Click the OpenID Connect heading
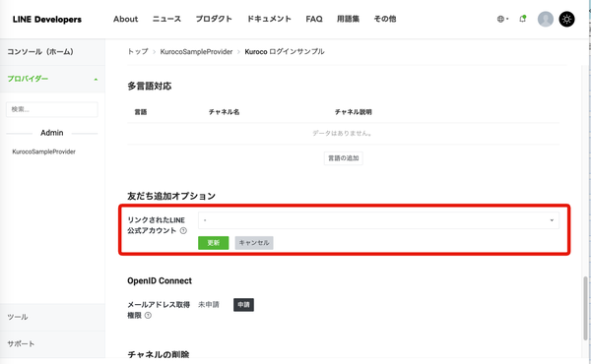The width and height of the screenshot is (591, 364). coord(160,280)
